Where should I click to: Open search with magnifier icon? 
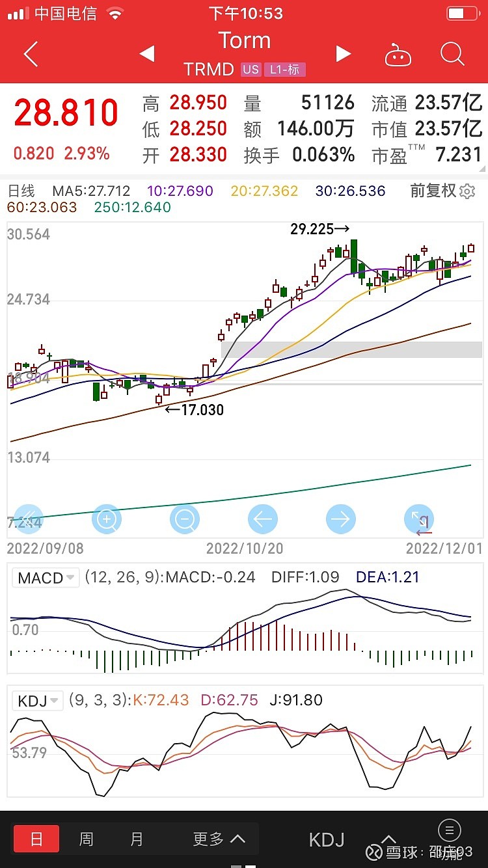452,55
